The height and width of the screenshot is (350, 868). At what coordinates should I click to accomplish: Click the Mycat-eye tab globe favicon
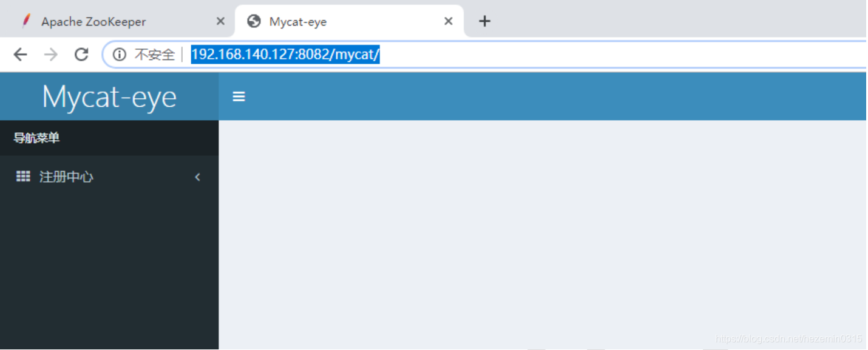click(254, 21)
